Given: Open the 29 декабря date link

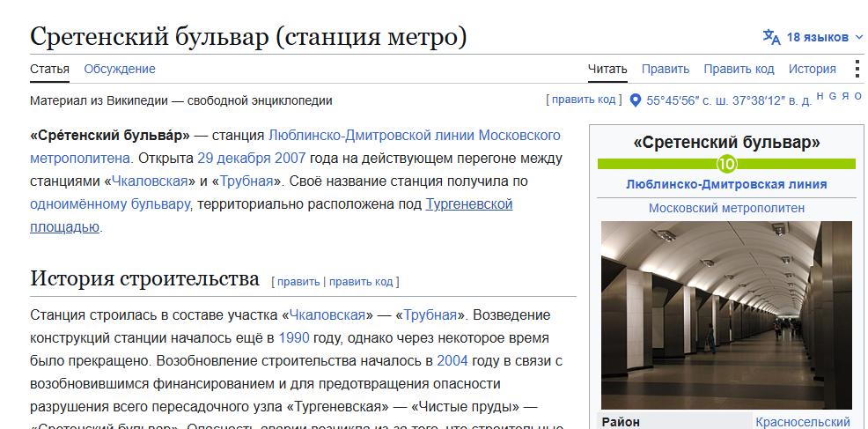Looking at the screenshot, I should [235, 158].
